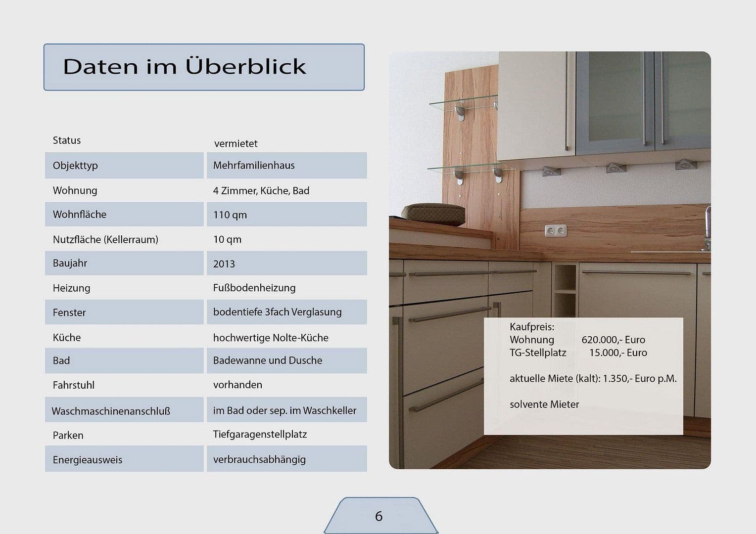Click the wall socket in the kitchen photo

(x=556, y=230)
